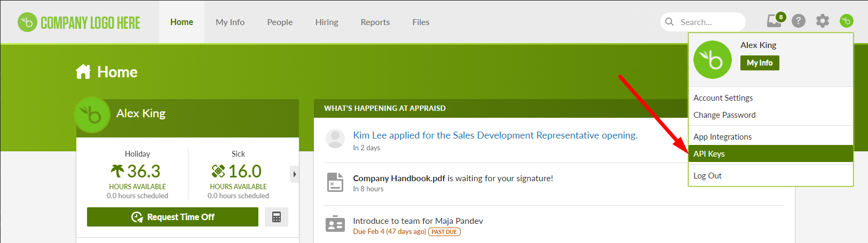This screenshot has width=868, height=243.
Task: Go to the Reports tab
Action: coord(375,22)
